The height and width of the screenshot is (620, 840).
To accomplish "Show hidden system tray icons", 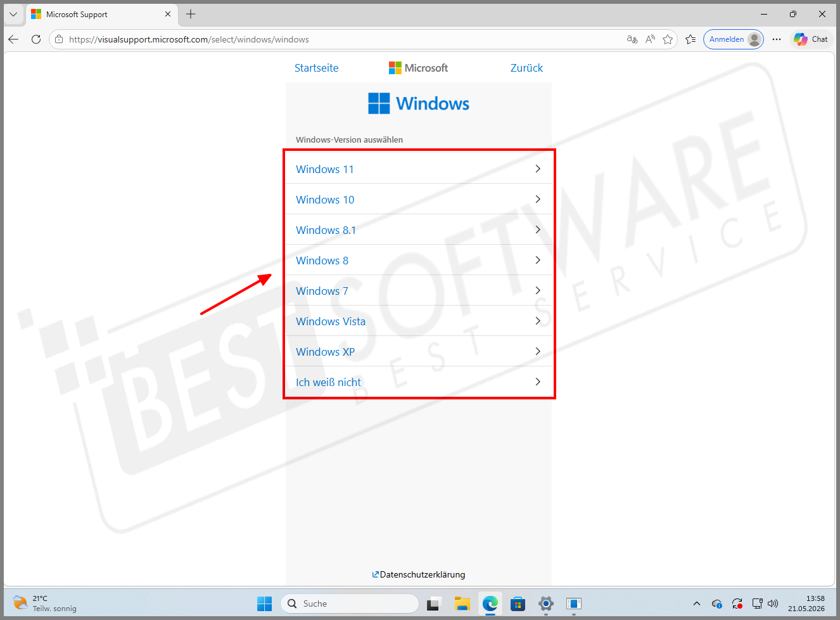I will click(697, 604).
